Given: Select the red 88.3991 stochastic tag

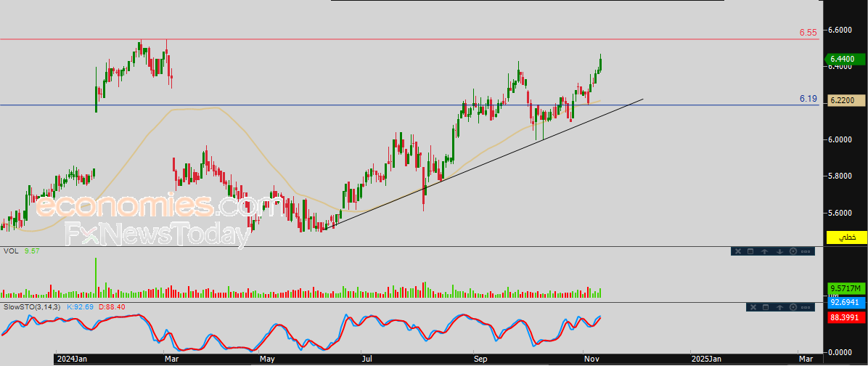Looking at the screenshot, I should [x=846, y=317].
